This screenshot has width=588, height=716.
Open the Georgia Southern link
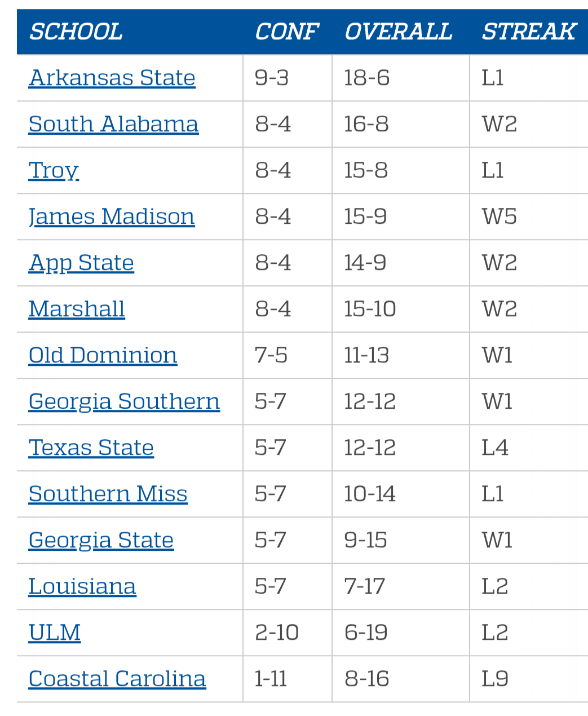[124, 401]
